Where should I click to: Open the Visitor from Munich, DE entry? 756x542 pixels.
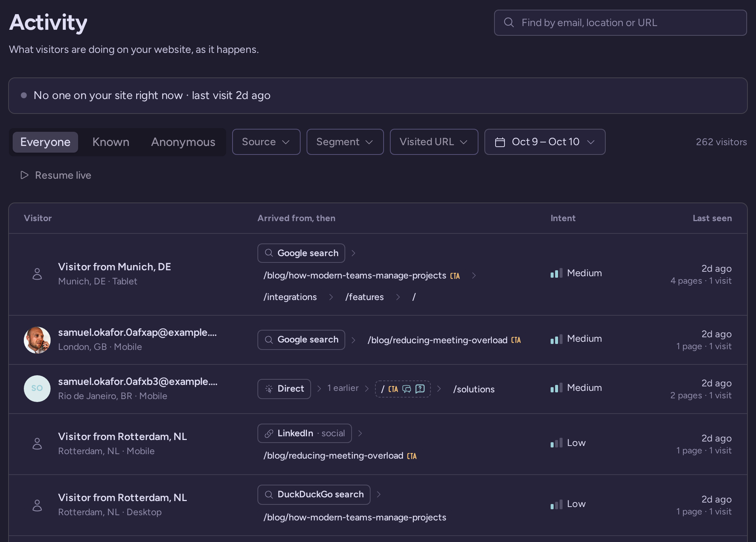[115, 267]
